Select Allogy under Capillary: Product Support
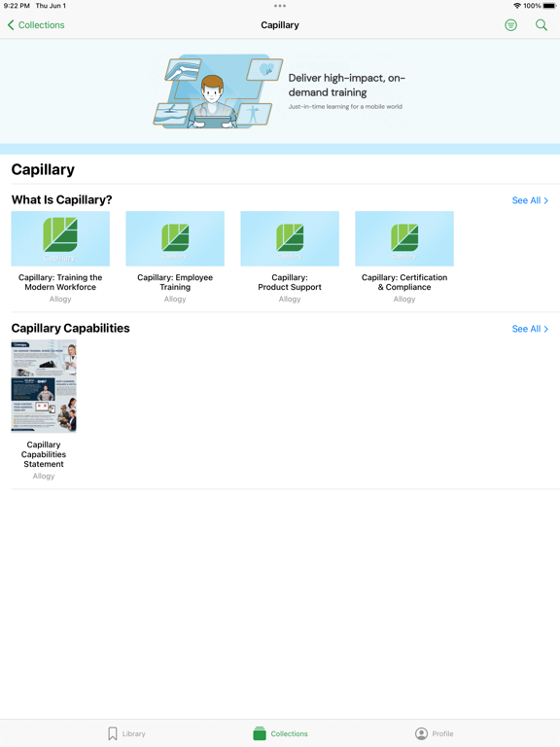Image resolution: width=560 pixels, height=747 pixels. (290, 299)
